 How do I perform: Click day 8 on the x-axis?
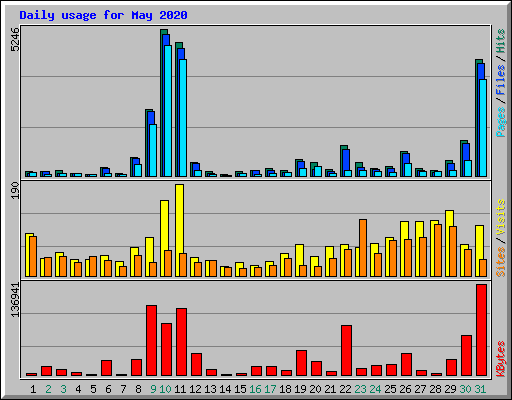pos(138,389)
